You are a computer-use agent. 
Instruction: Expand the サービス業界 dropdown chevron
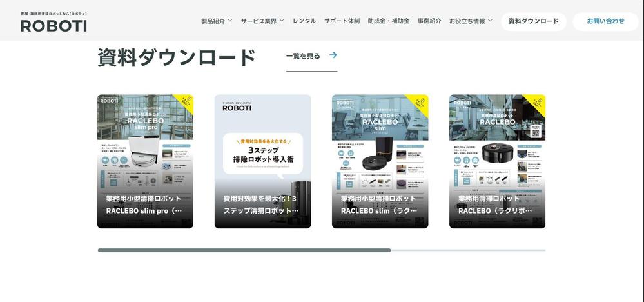pos(282,21)
